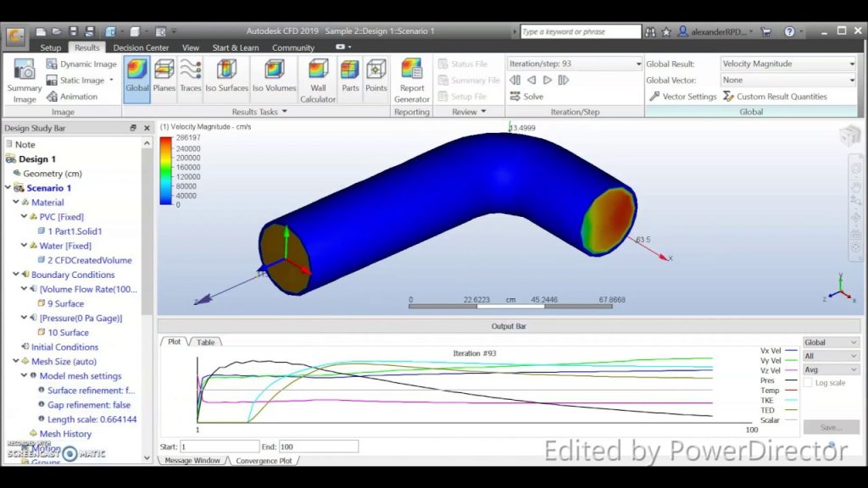This screenshot has height=488, width=868.
Task: Open Vector Settings
Action: click(x=682, y=97)
